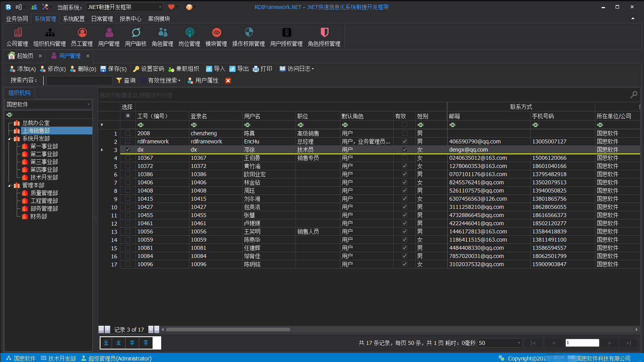
Task: Open the grid search magnifier icon
Action: [x=634, y=94]
